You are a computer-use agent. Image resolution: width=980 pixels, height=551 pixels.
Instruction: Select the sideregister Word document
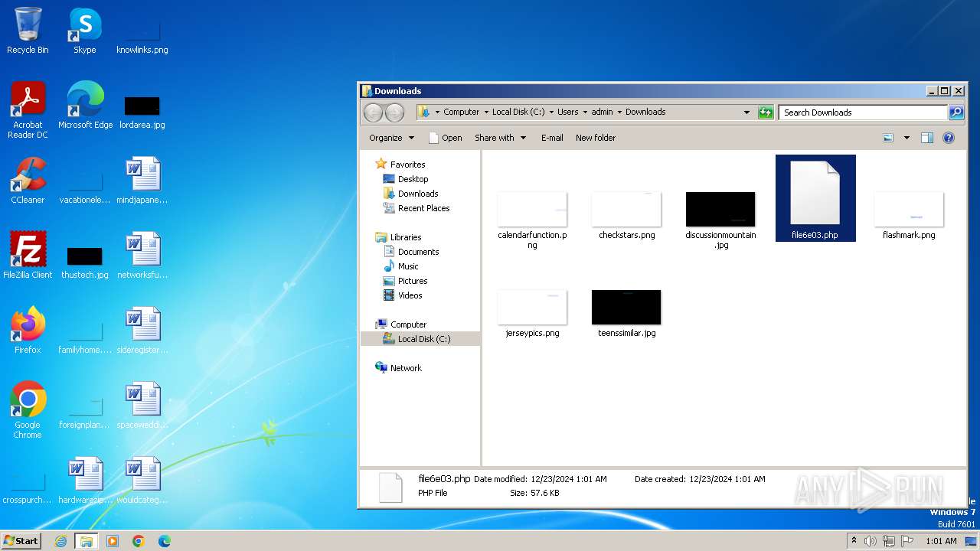[x=142, y=331]
